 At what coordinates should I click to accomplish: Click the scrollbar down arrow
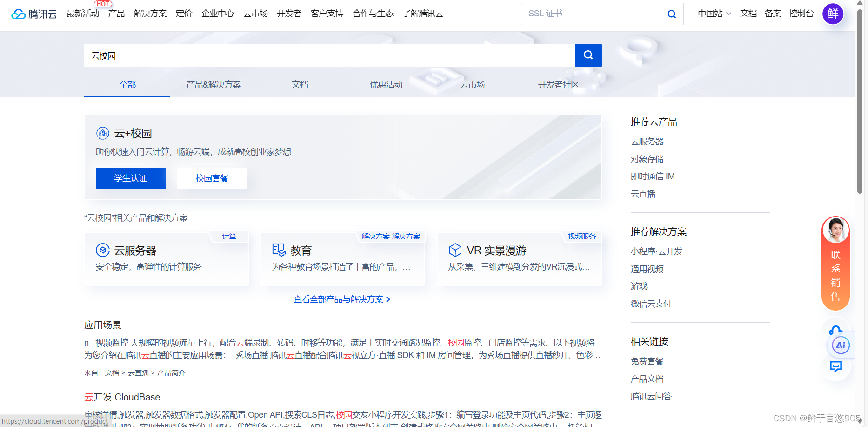[860, 422]
